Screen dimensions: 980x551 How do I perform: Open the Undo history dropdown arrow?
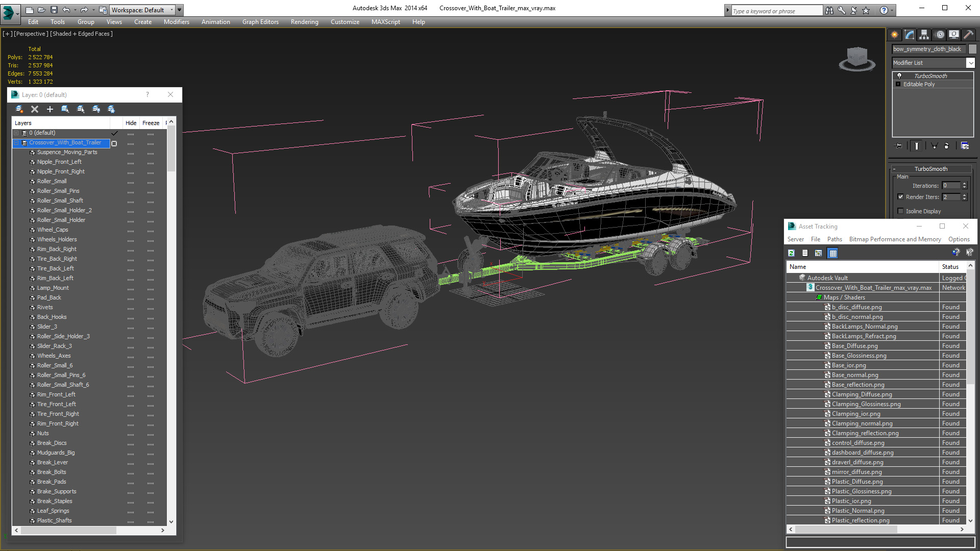[x=75, y=10]
